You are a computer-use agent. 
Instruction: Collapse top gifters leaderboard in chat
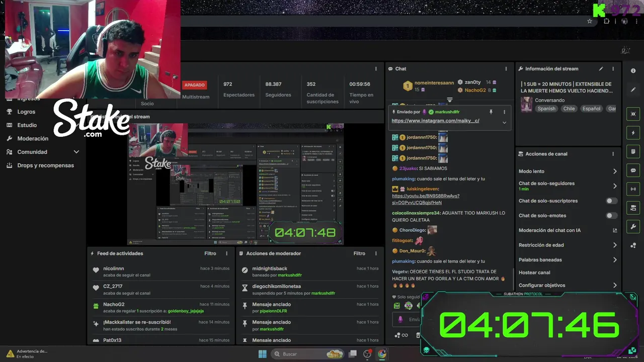tap(450, 100)
